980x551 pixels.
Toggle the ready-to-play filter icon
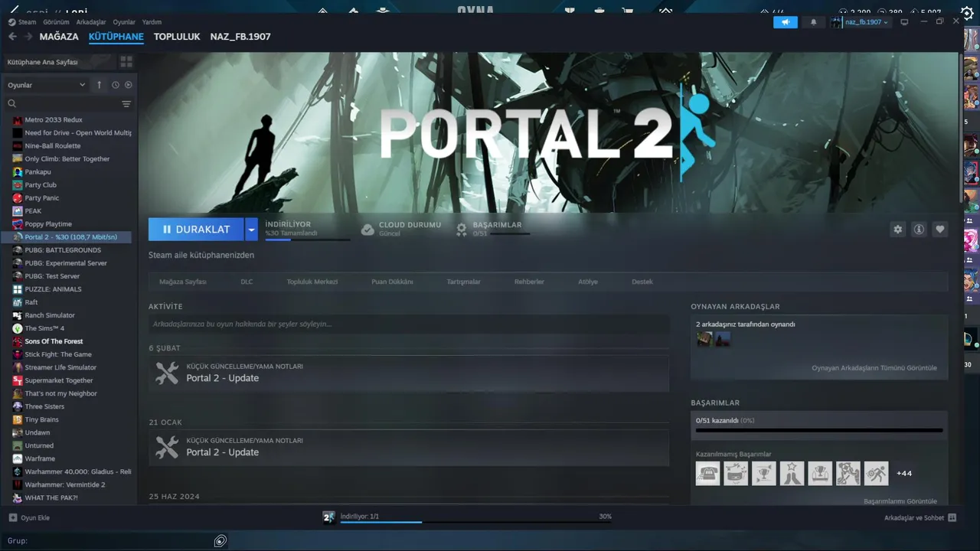click(x=128, y=85)
